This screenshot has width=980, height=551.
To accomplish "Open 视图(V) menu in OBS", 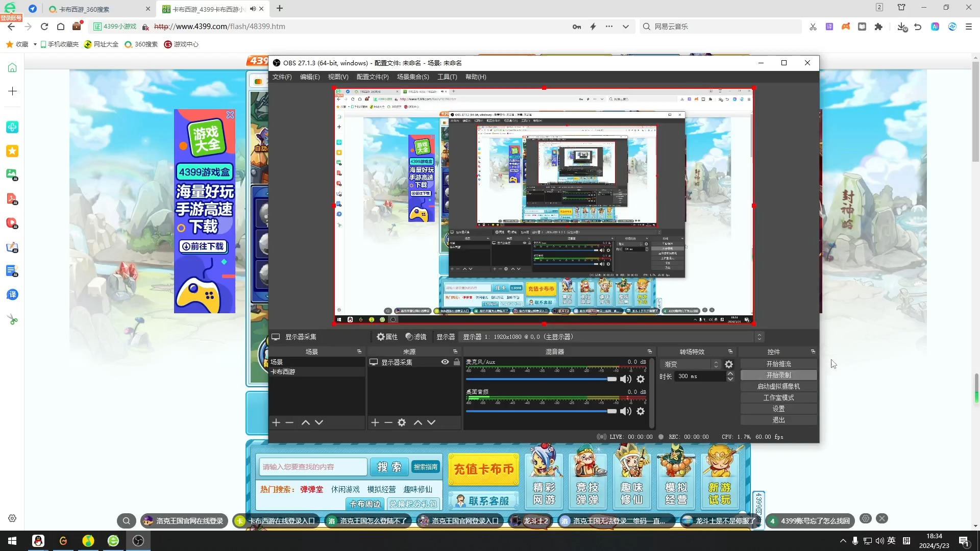I will tap(338, 77).
